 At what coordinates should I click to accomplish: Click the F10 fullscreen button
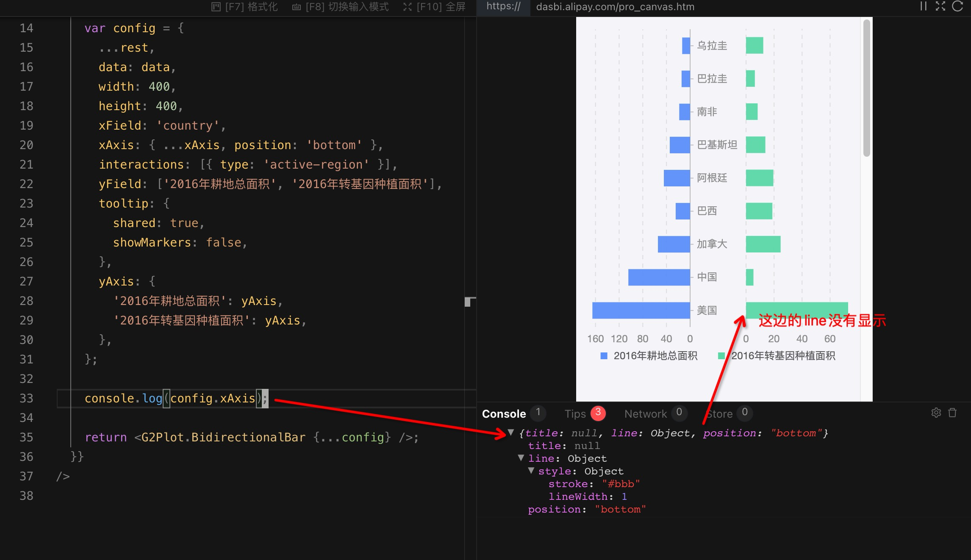pyautogui.click(x=434, y=7)
